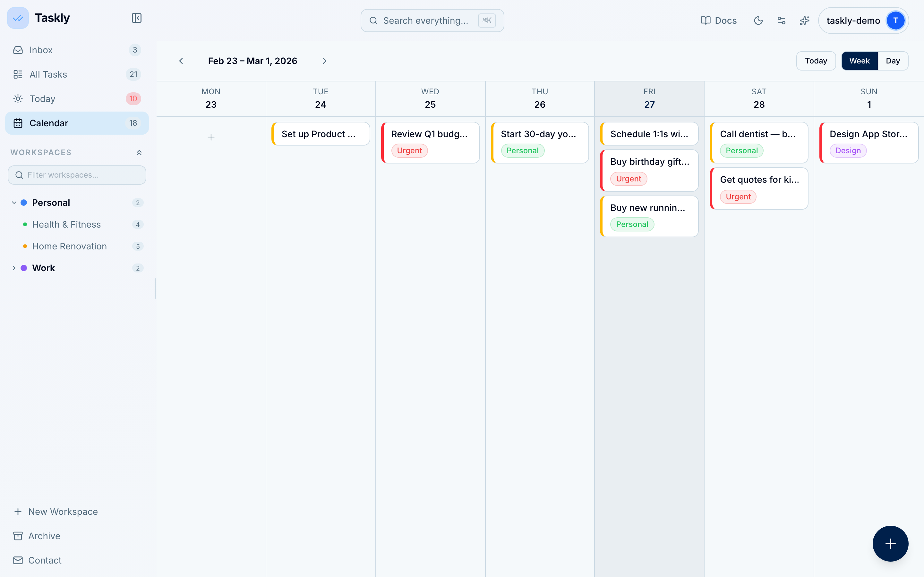Click the floating add task button

click(x=890, y=543)
